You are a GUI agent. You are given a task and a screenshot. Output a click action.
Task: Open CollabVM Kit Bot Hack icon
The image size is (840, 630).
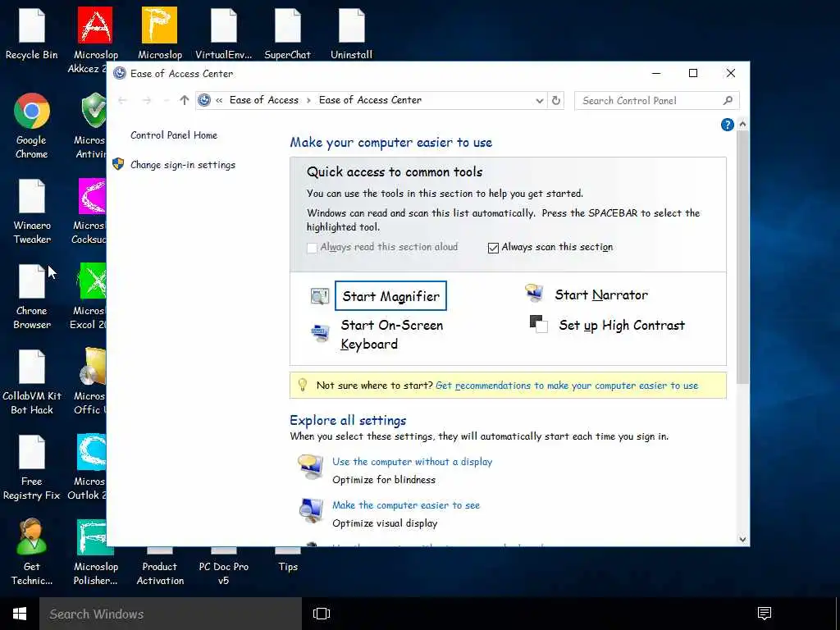click(x=32, y=382)
